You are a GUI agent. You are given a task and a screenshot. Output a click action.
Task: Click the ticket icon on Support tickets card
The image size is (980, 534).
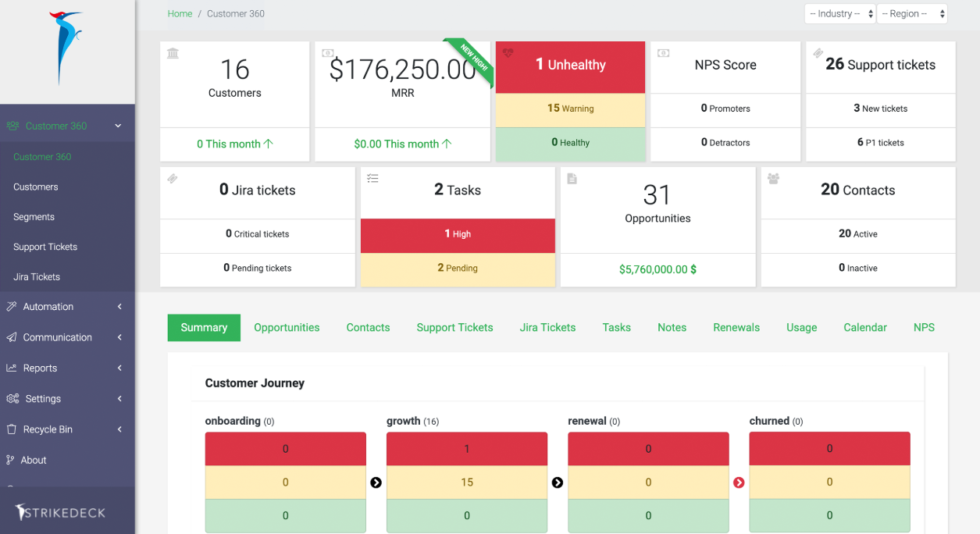818,53
